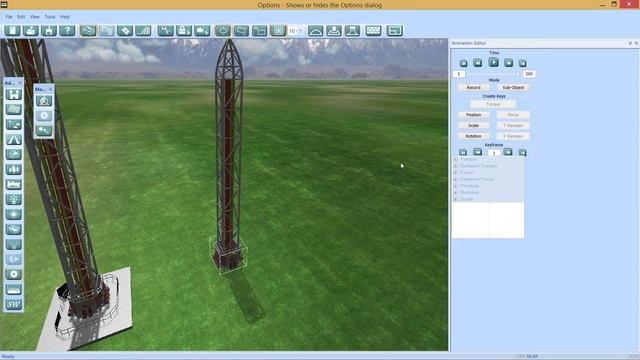Expand the Dampen Force tree row
Screen dimensions: 640x360
tap(456, 179)
